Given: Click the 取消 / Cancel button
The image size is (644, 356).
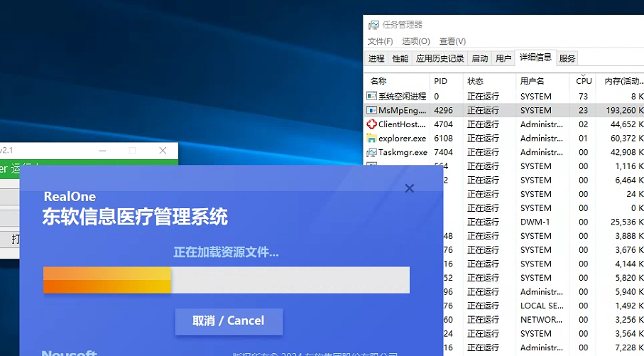Looking at the screenshot, I should 229,321.
